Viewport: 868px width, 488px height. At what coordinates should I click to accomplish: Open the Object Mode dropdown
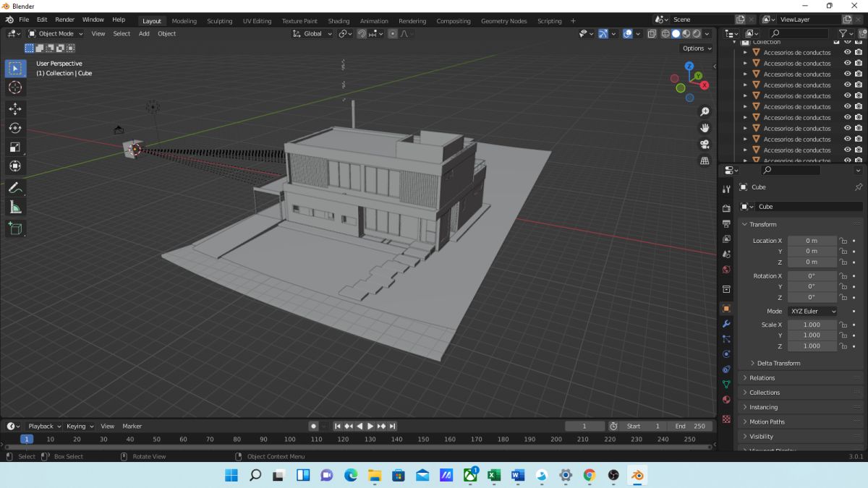tap(56, 33)
